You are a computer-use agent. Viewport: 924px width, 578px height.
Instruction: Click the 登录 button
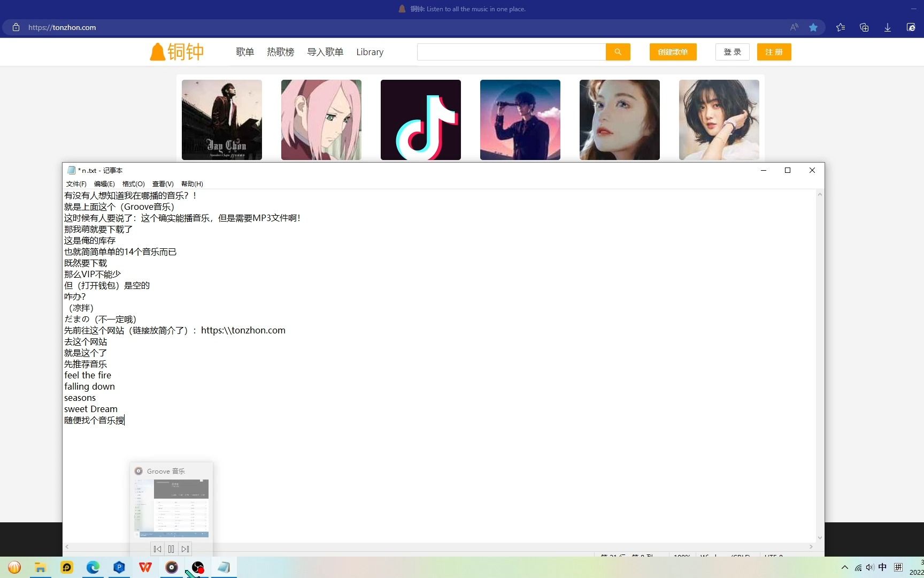pos(733,52)
